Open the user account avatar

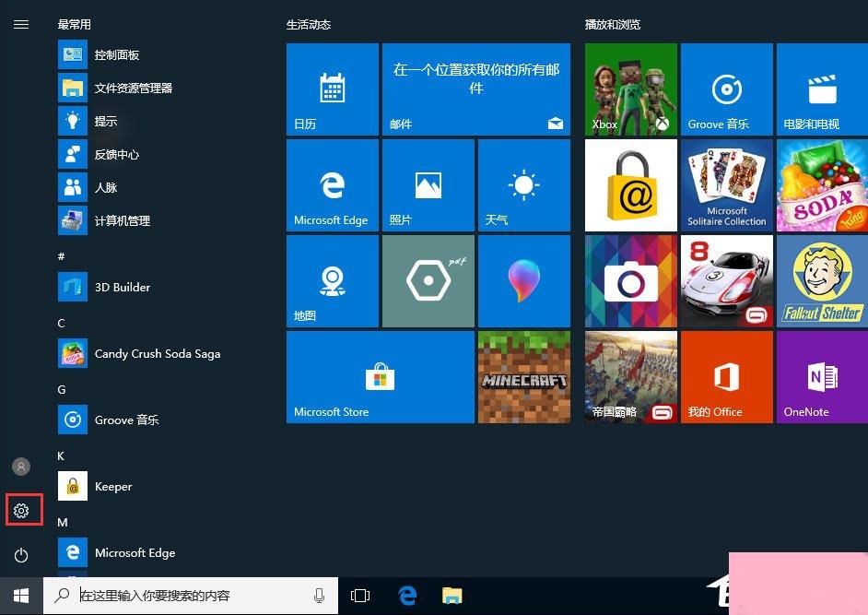[x=21, y=467]
